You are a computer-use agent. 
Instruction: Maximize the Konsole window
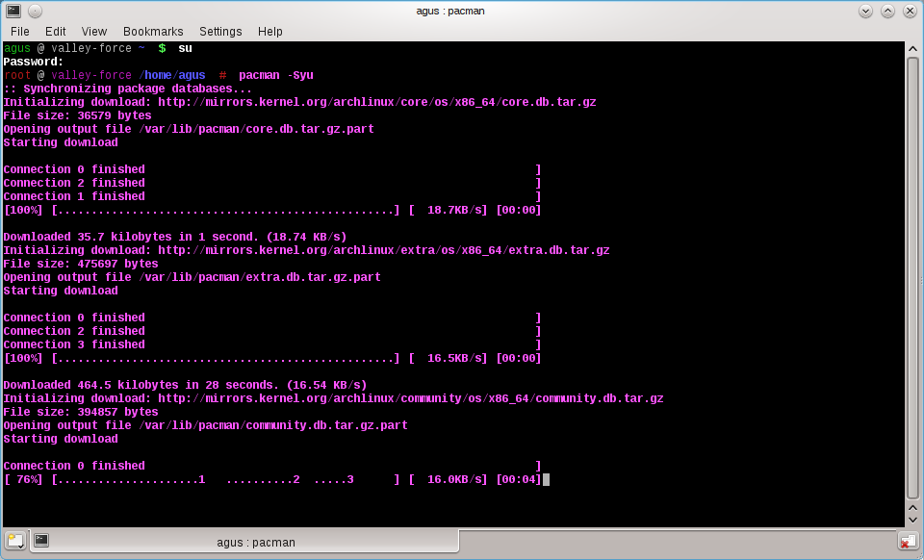[x=887, y=11]
